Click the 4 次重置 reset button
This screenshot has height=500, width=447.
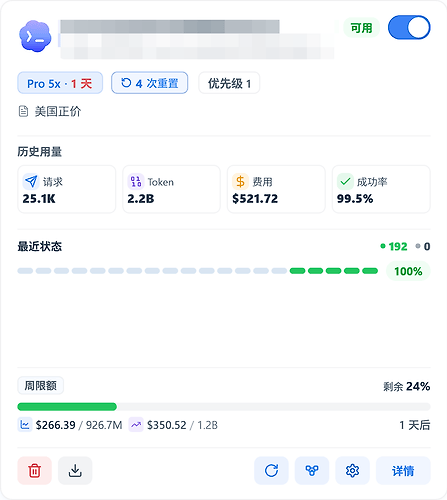[x=150, y=83]
